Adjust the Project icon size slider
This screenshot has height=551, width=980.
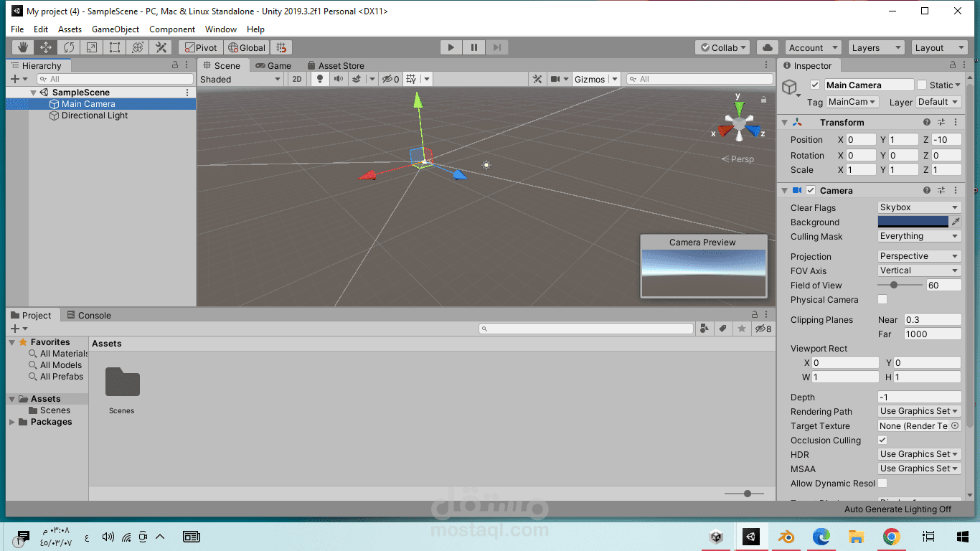pyautogui.click(x=743, y=494)
